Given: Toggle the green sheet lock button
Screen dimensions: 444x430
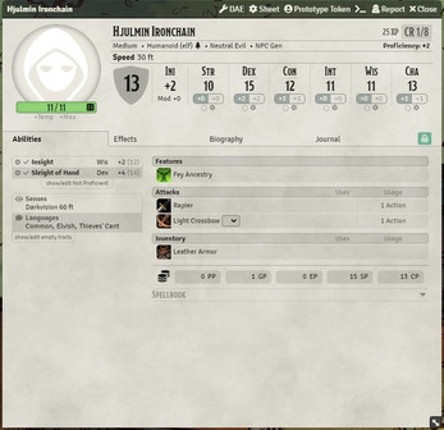Looking at the screenshot, I should click(424, 138).
